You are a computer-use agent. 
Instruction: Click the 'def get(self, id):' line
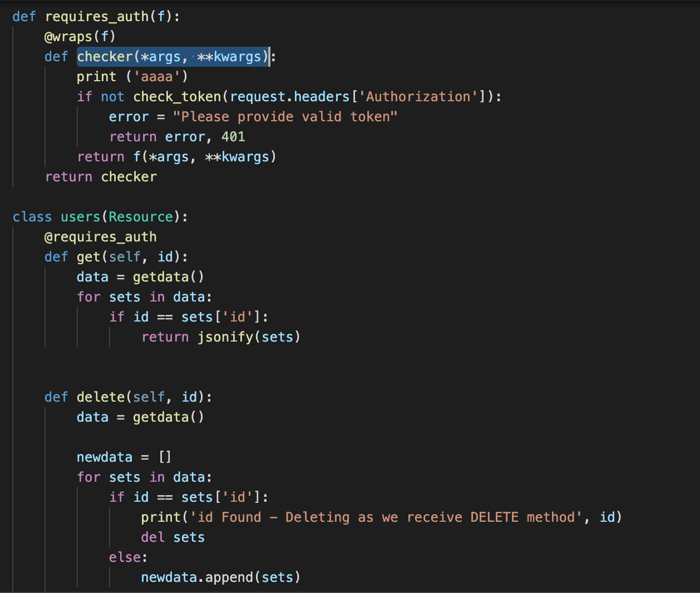116,257
